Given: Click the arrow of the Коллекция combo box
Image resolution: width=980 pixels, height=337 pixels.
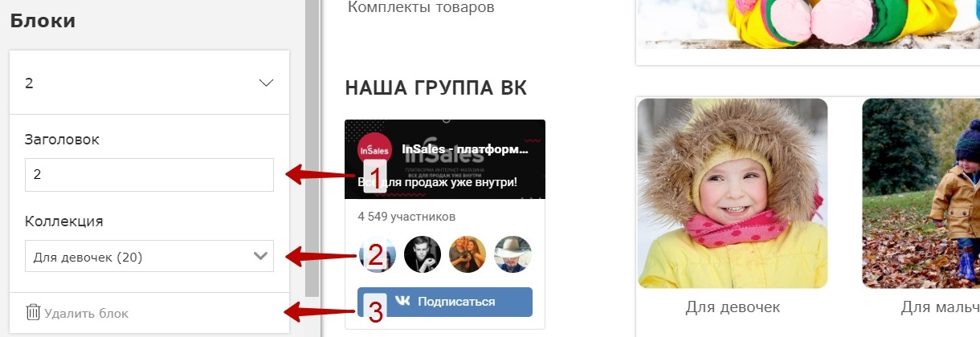Looking at the screenshot, I should [x=260, y=257].
